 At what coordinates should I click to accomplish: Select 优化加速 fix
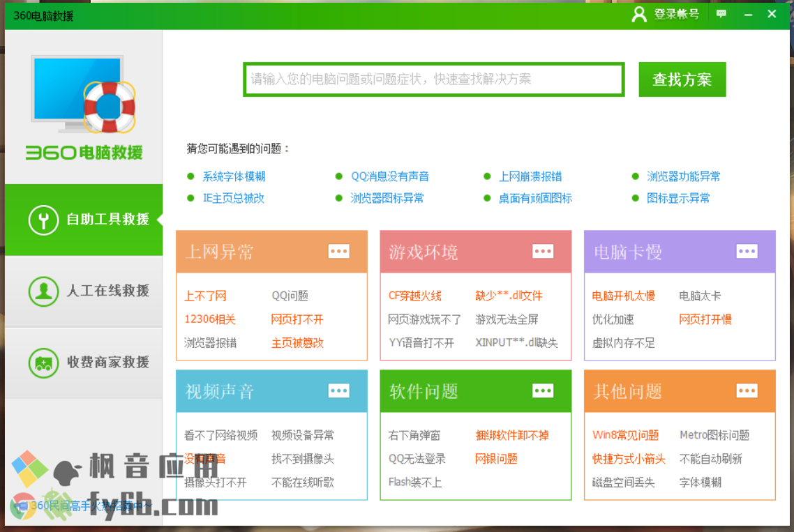point(613,319)
